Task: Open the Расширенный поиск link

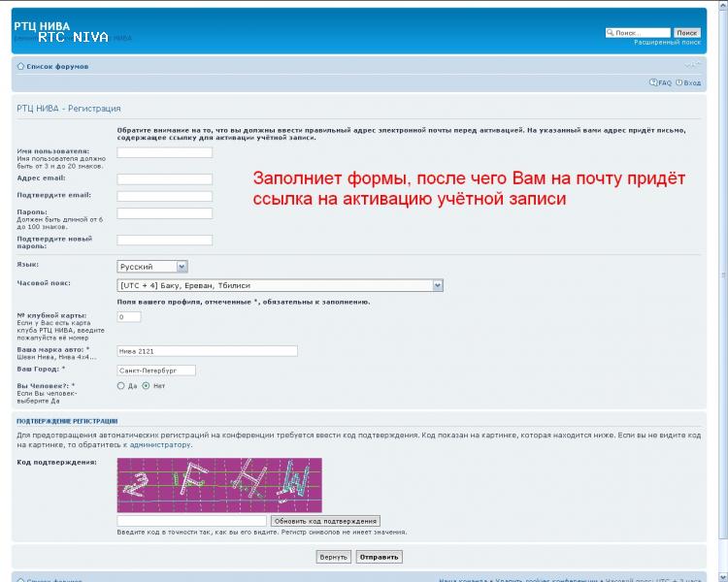Action: click(x=667, y=43)
